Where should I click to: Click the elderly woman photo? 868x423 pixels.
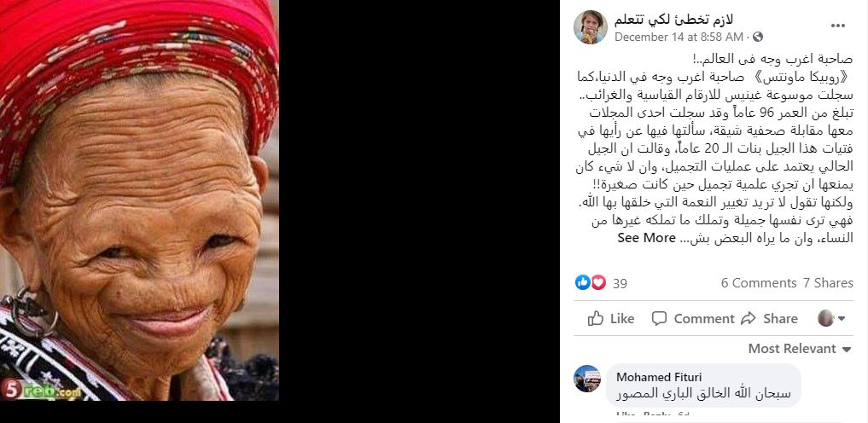[x=139, y=200]
